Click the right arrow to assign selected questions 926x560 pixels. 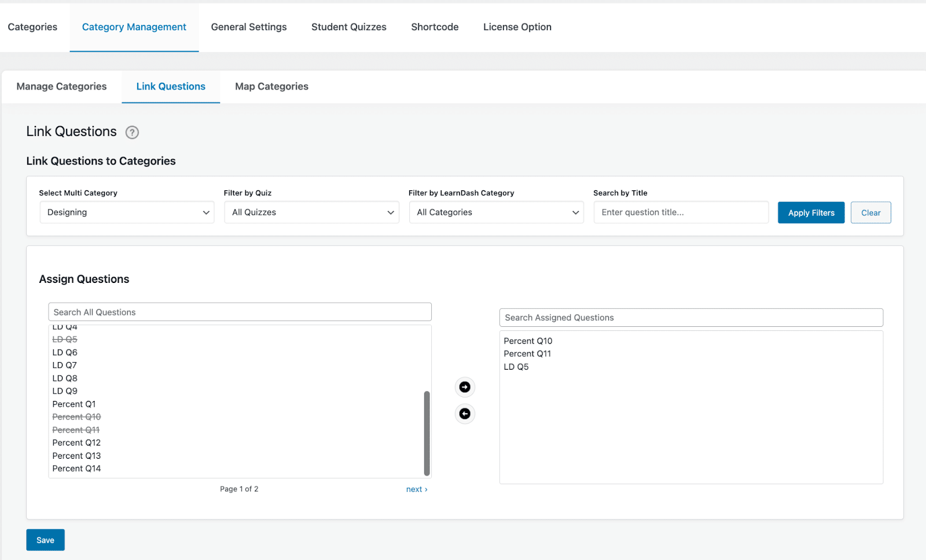465,387
